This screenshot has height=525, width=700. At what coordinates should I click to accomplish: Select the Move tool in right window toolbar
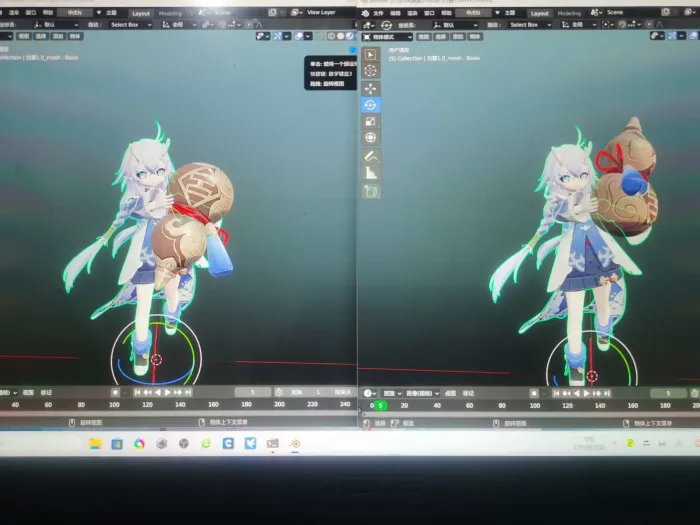tap(370, 88)
